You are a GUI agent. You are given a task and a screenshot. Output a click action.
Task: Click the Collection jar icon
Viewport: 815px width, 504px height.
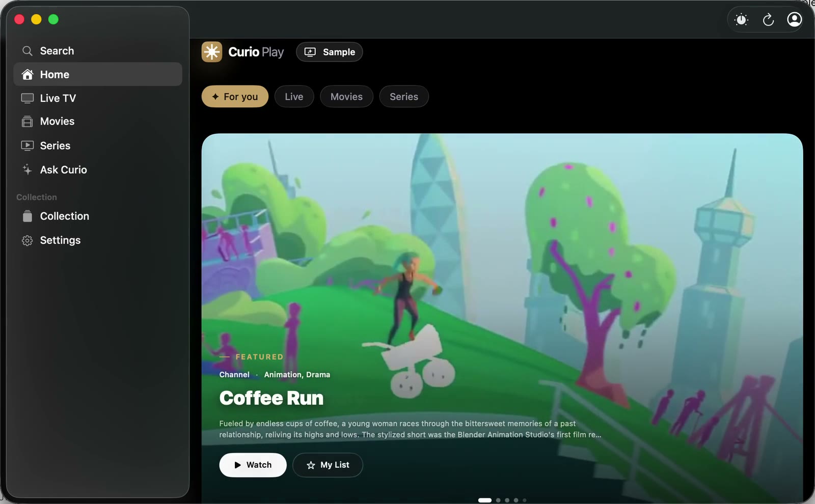pyautogui.click(x=28, y=216)
